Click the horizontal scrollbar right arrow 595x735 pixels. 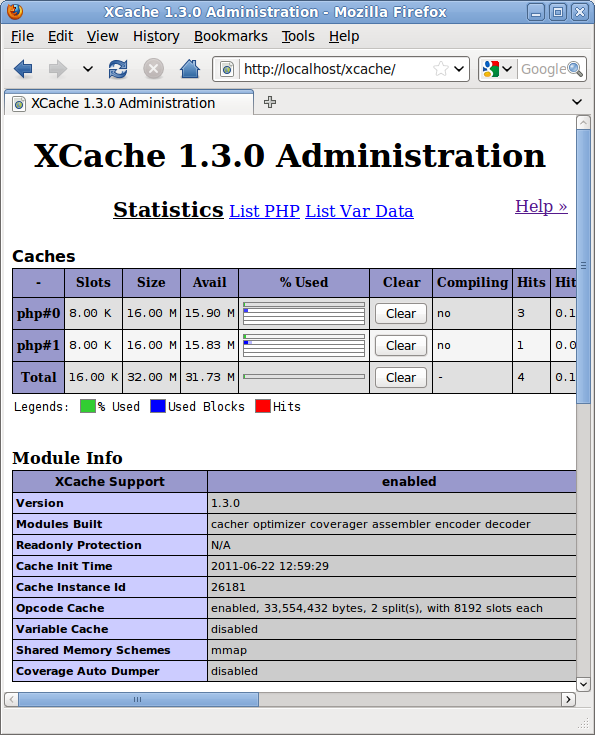click(568, 699)
